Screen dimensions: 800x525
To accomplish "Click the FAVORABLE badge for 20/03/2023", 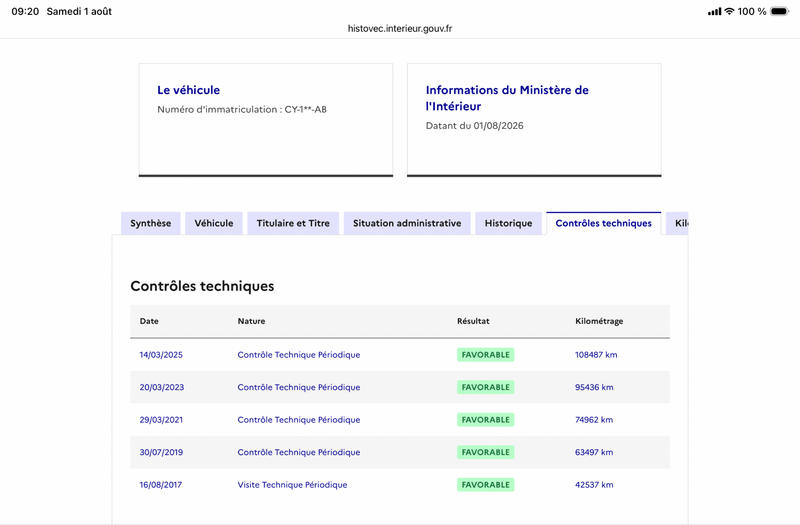I will click(486, 387).
